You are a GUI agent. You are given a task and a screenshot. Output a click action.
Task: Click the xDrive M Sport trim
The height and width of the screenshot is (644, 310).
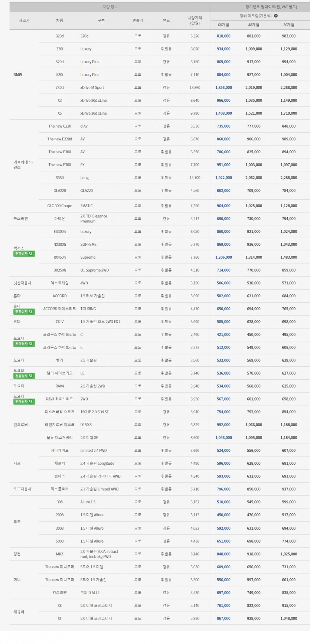(92, 88)
